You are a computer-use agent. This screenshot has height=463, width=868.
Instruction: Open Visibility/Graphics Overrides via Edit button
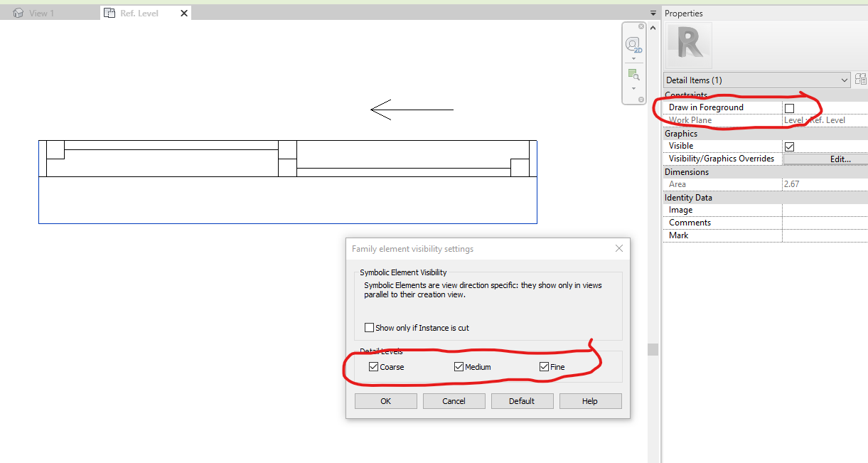pyautogui.click(x=840, y=159)
